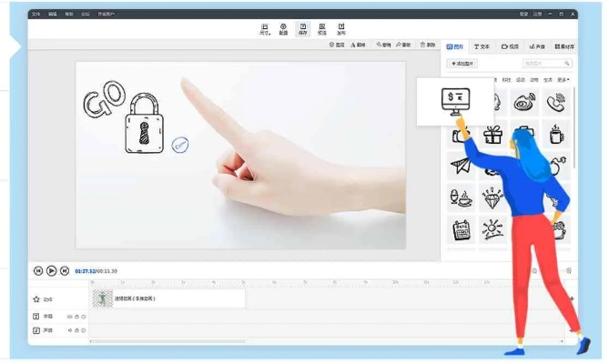The image size is (609, 364).
Task: Click the skip-to-start playback button
Action: click(38, 271)
